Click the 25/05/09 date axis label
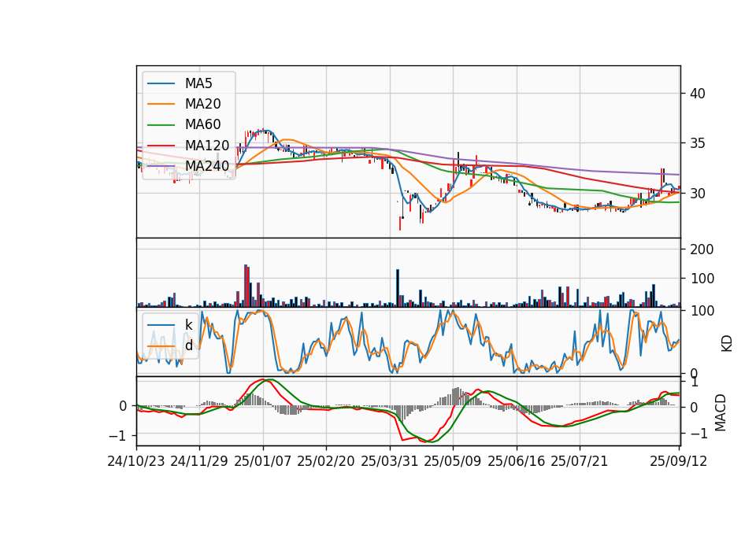756x543 pixels. pos(453,461)
